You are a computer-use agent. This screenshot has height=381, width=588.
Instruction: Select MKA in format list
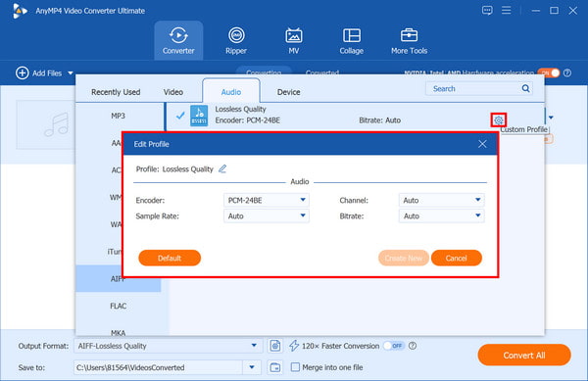coord(119,332)
